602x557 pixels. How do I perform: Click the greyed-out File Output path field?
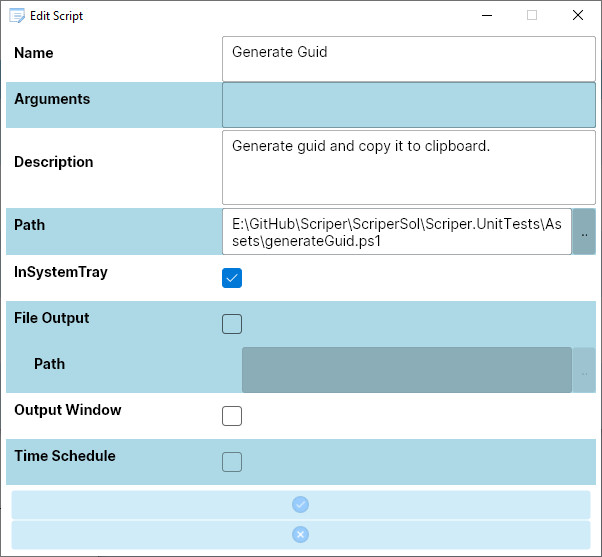coord(406,371)
